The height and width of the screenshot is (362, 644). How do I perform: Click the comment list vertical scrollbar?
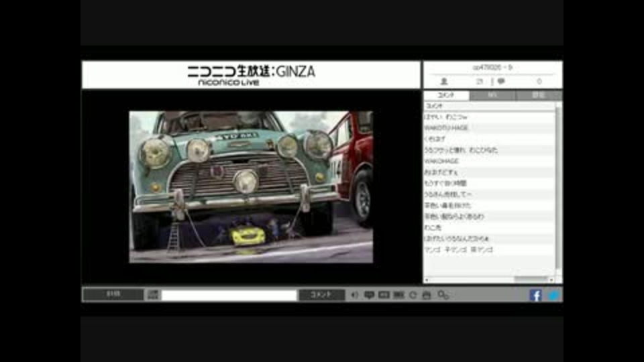[x=558, y=189]
